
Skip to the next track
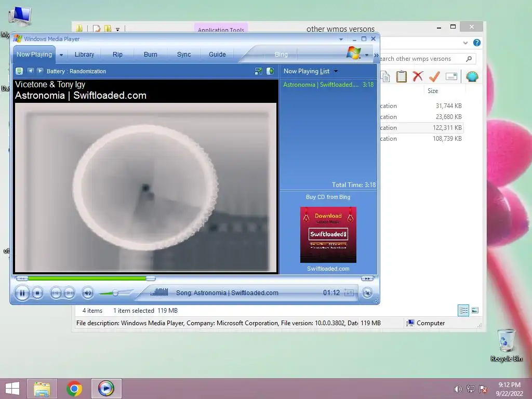pyautogui.click(x=69, y=293)
